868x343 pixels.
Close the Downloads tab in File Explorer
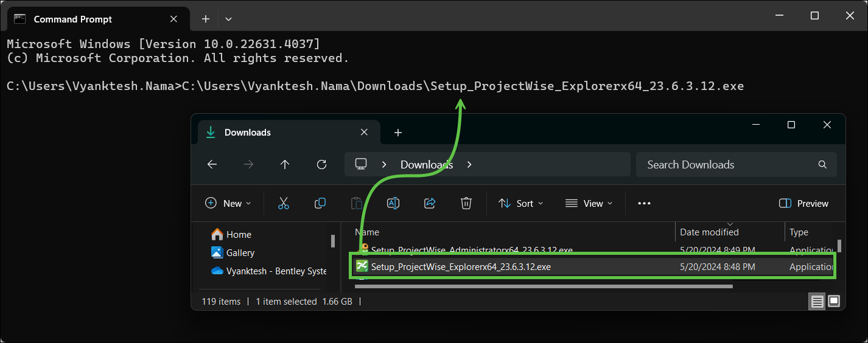(364, 132)
